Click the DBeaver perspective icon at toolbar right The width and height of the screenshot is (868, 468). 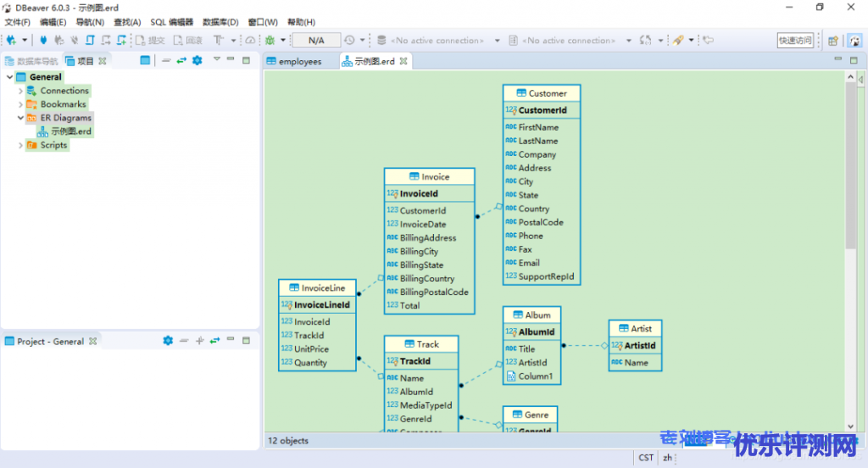coord(854,40)
